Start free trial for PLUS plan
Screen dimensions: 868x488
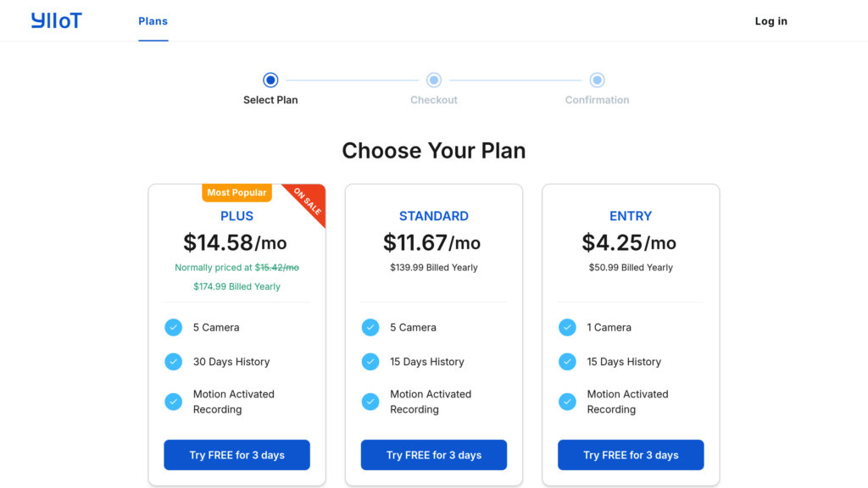pyautogui.click(x=236, y=455)
